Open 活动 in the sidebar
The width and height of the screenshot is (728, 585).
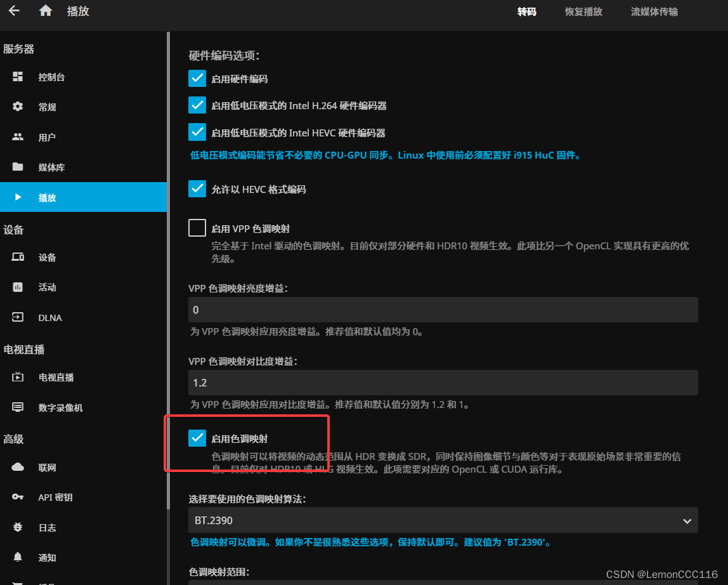[x=84, y=287]
